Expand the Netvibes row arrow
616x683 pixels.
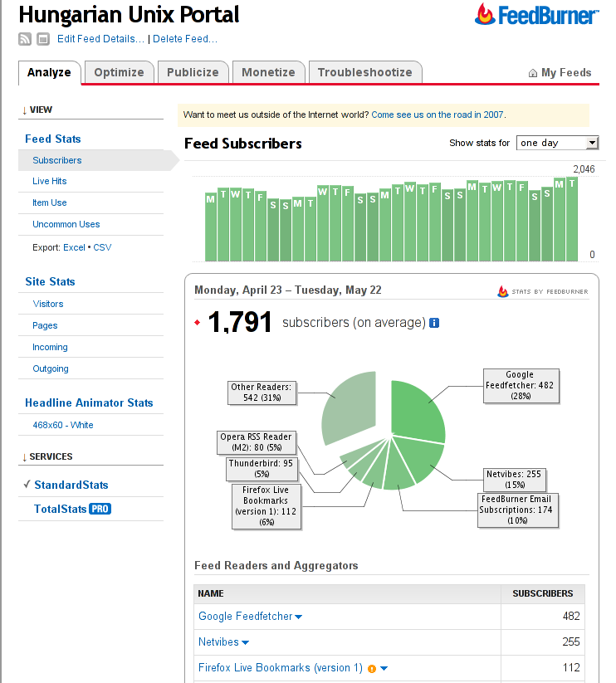pos(245,642)
